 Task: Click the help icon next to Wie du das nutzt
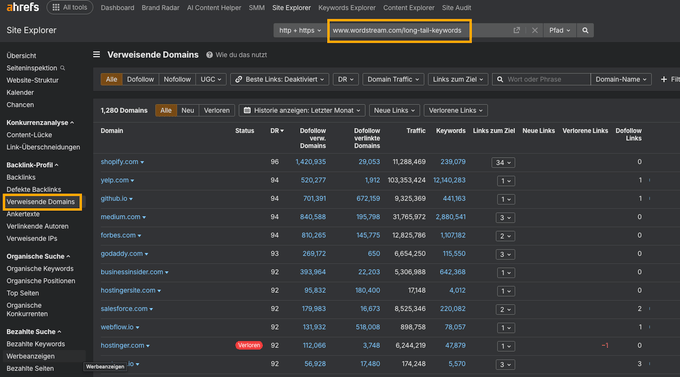pyautogui.click(x=209, y=55)
